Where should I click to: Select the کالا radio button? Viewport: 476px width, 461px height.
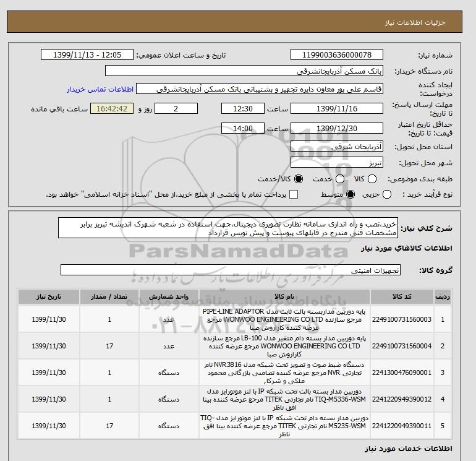pyautogui.click(x=372, y=179)
